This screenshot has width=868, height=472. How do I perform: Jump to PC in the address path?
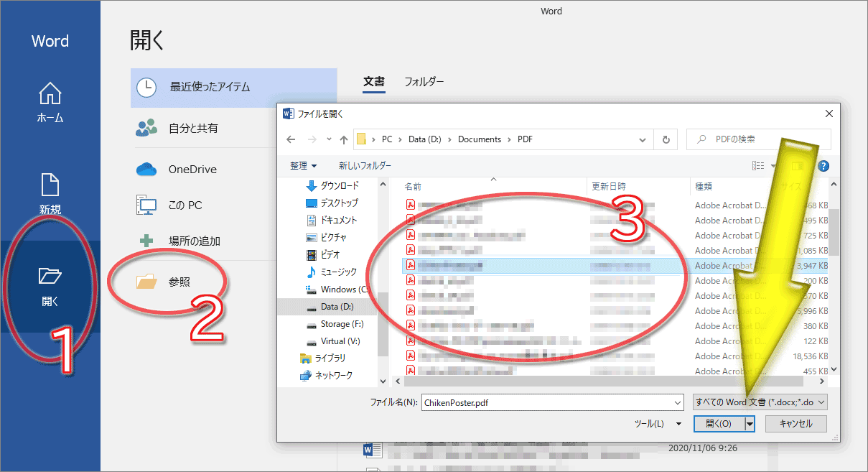(387, 139)
